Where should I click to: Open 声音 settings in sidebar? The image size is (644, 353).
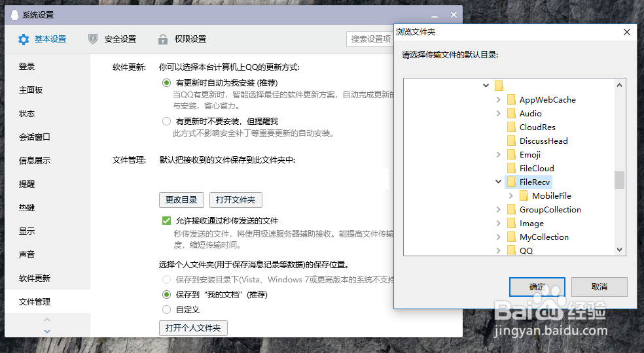click(x=48, y=255)
